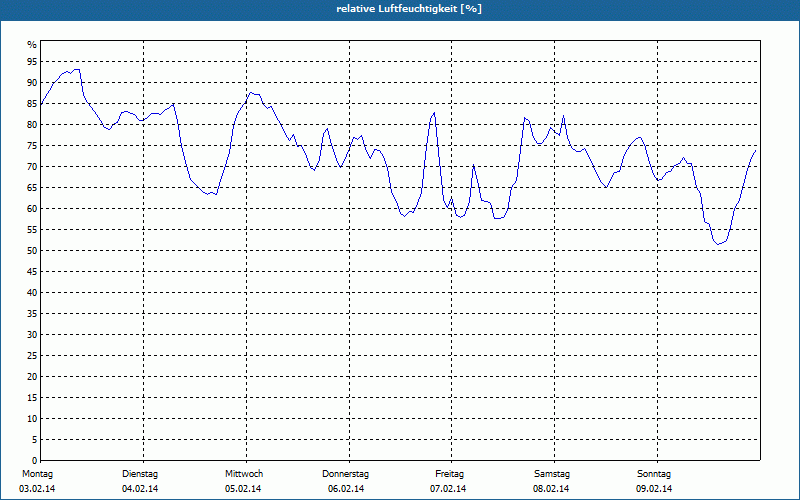
Task: Select the 'Mittwoch' day label
Action: pos(244,474)
